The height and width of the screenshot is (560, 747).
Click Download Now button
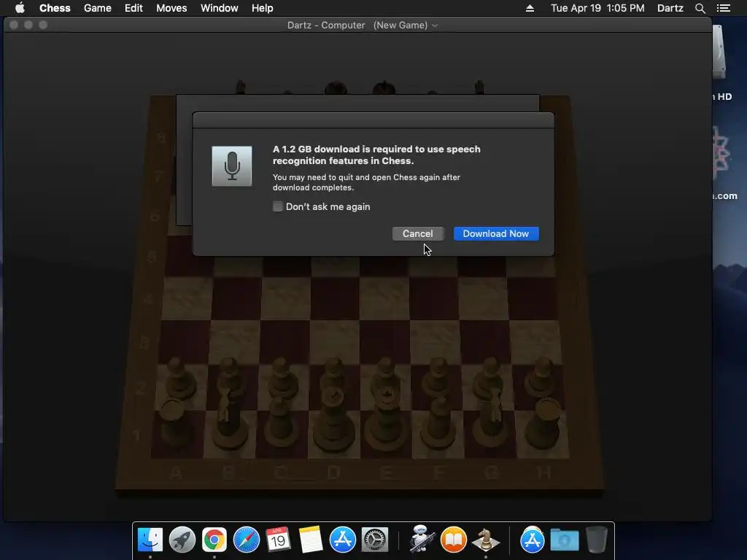point(496,233)
